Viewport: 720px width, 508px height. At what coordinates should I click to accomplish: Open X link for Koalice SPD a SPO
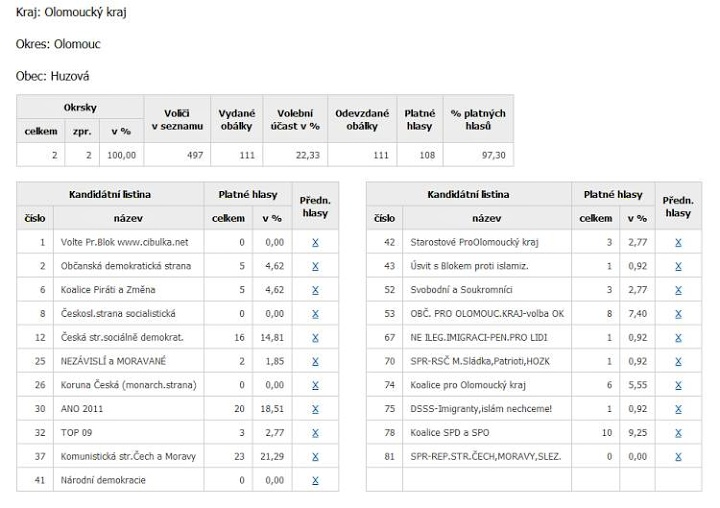678,433
